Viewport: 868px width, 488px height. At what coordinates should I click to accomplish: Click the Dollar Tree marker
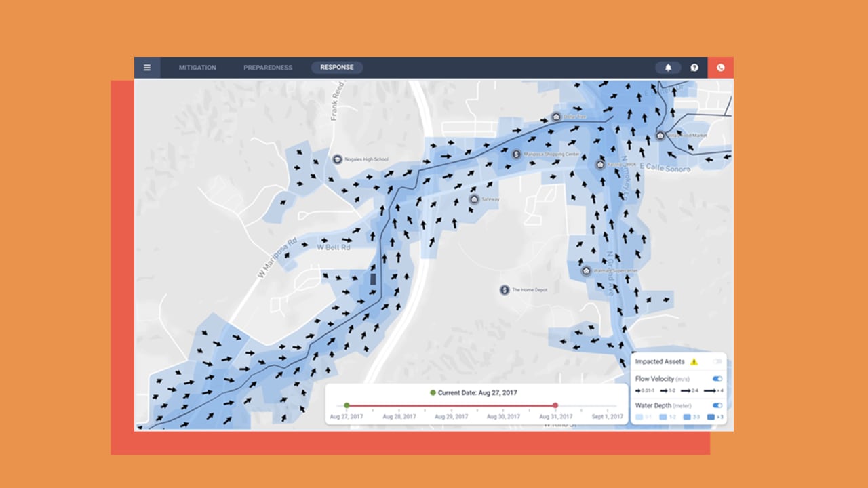point(557,116)
